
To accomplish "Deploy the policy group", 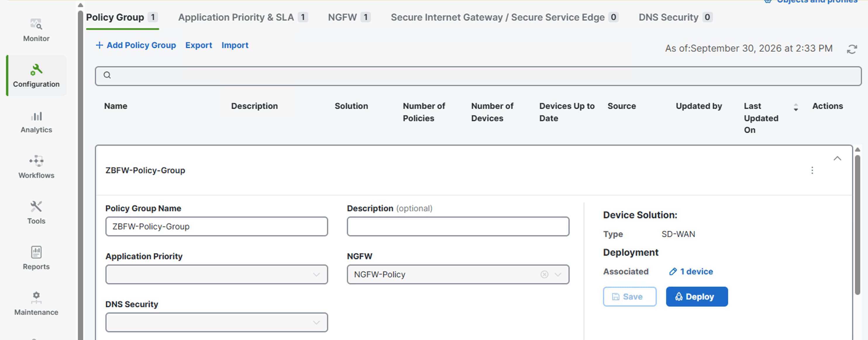I will coord(697,296).
